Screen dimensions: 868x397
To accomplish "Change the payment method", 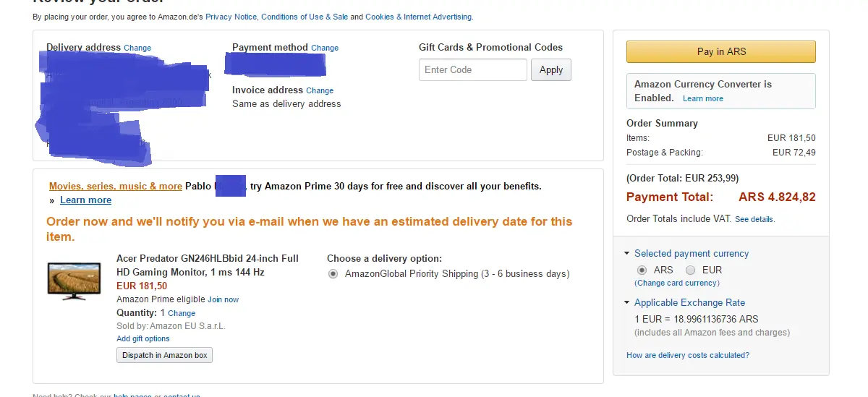I will click(325, 48).
